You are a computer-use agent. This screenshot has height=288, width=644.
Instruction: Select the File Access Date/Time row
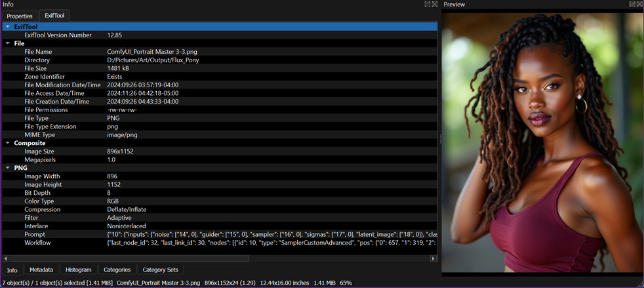pos(220,93)
